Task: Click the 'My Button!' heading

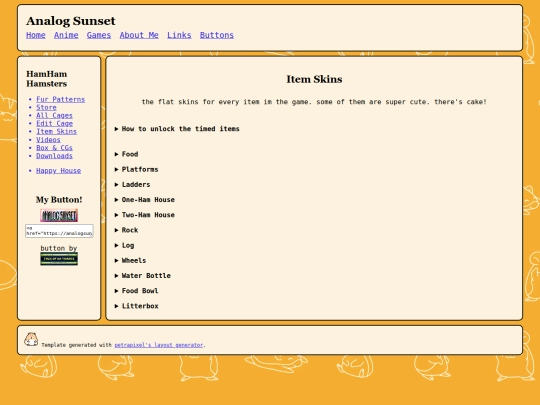Action: point(59,200)
